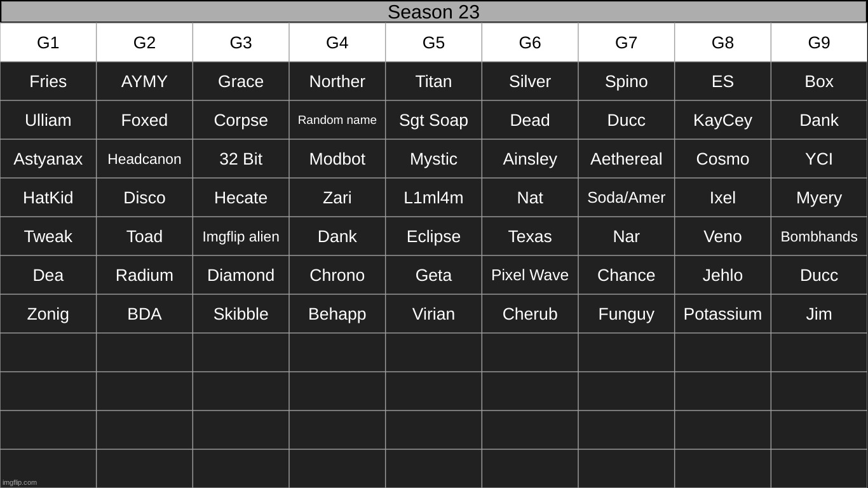Viewport: 868px width, 488px height.
Task: Select the Sgt Soap cell
Action: [433, 120]
